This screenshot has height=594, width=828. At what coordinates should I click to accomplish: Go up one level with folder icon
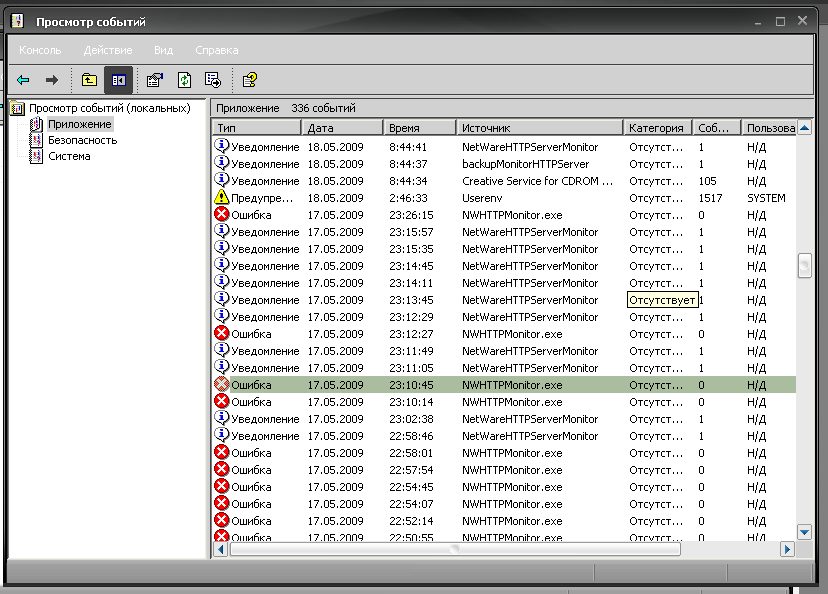[x=89, y=80]
